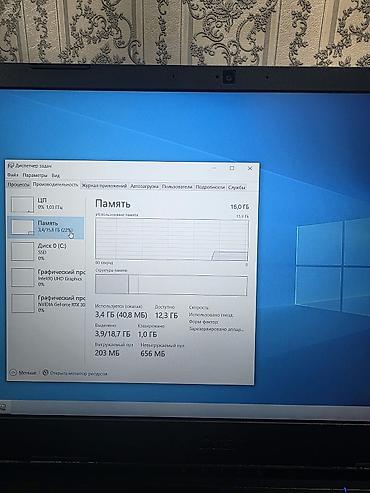Switch to Журнал приложений tab
The width and height of the screenshot is (370, 493).
point(104,186)
